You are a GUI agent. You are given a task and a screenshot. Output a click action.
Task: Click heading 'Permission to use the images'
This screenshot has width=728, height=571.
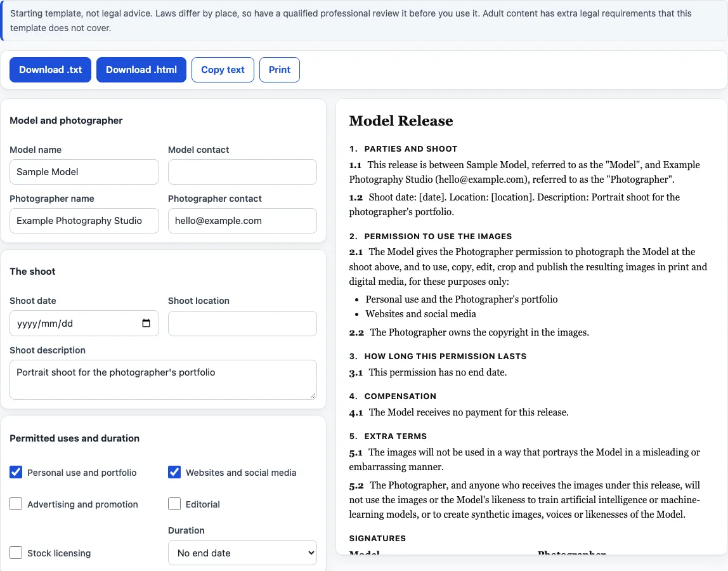tap(431, 236)
